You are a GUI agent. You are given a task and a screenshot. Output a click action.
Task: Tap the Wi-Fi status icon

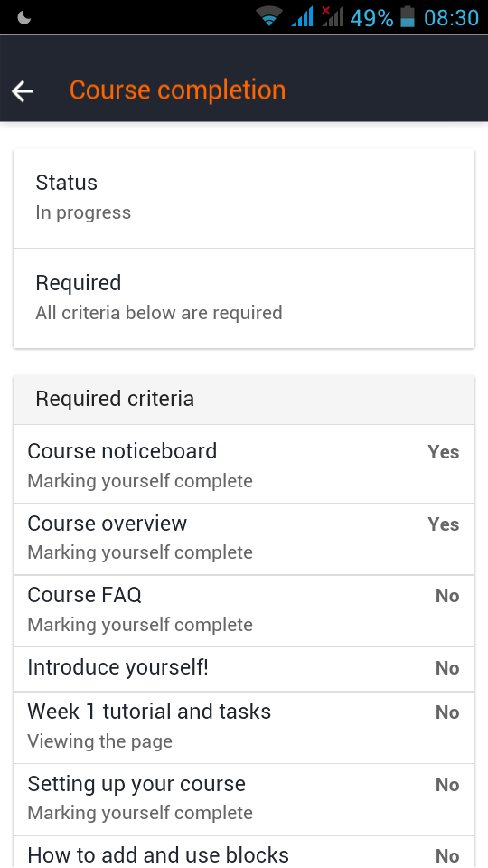269,17
